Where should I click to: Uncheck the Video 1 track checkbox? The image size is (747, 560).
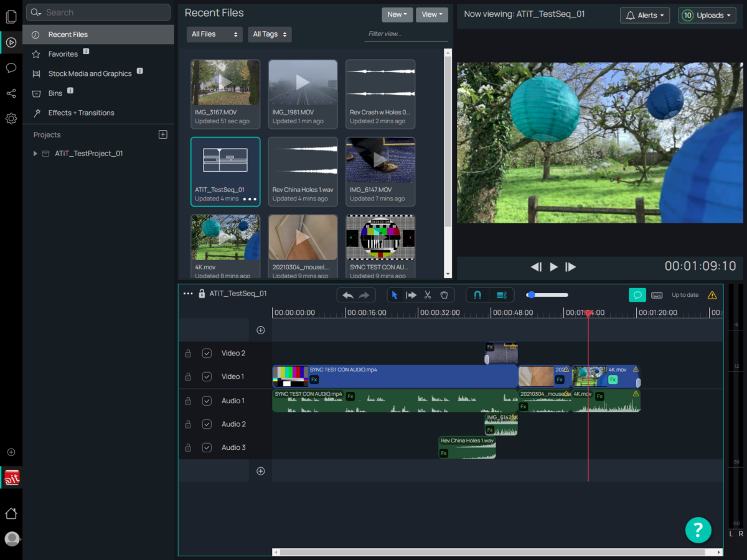(x=207, y=377)
